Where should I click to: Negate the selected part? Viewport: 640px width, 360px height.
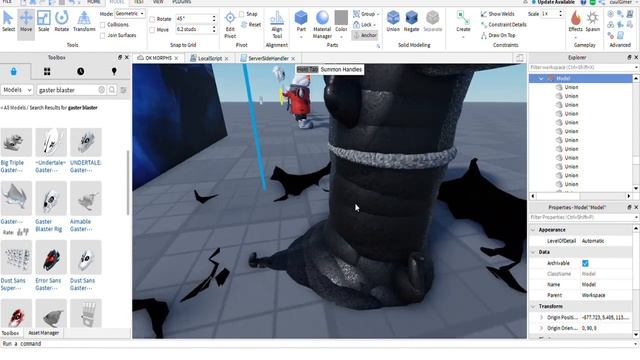pos(411,22)
